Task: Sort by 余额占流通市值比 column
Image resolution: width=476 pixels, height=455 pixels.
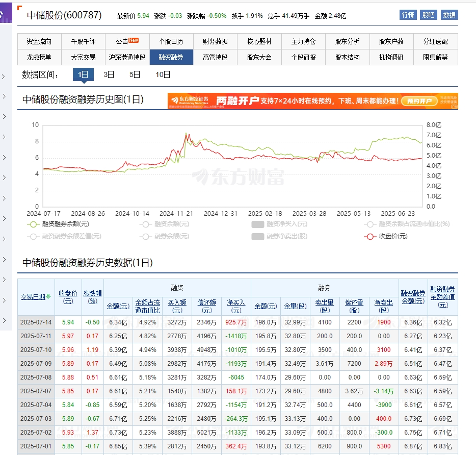Action: point(147,306)
